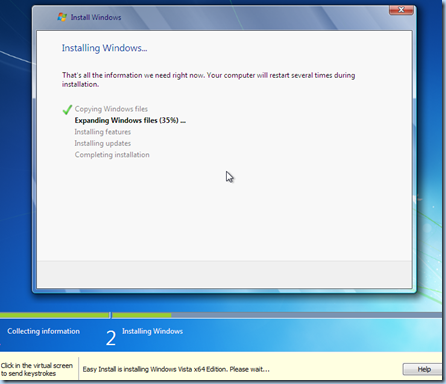This screenshot has height=384, width=446.
Task: Click the Collecting information progress bar segment
Action: [54, 315]
